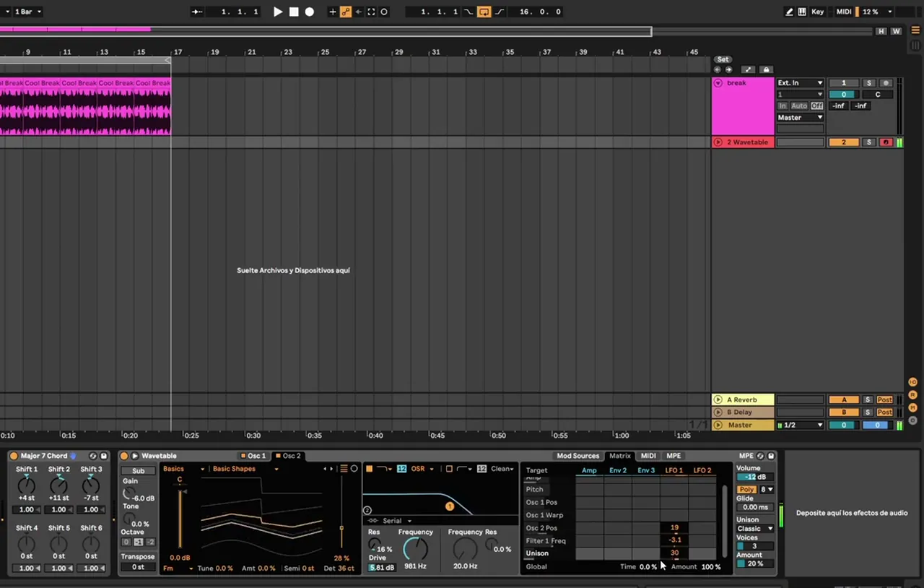Open the Fm oscillator effect dropdown

pos(178,568)
